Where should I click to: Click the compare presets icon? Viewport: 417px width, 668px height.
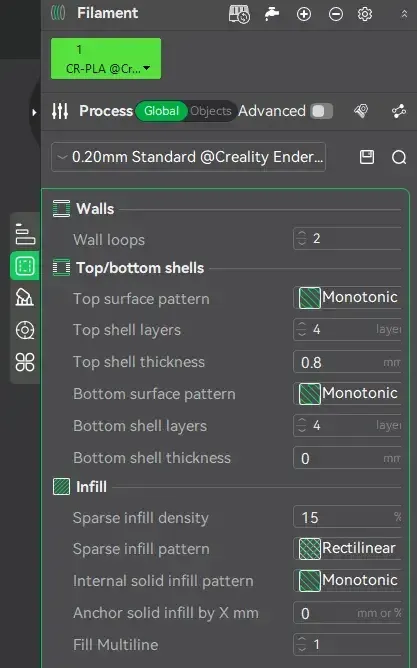399,111
